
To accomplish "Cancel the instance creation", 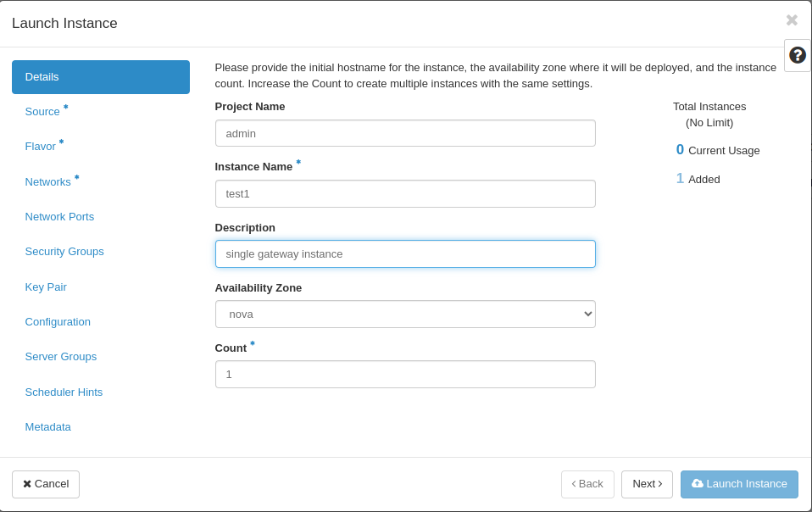I will [x=45, y=484].
